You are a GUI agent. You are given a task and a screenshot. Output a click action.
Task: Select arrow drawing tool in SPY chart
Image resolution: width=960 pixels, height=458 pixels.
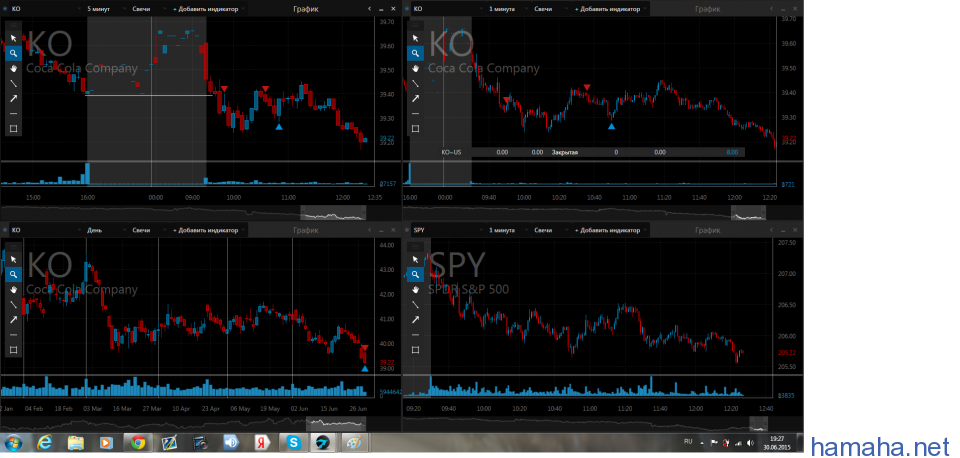416,319
